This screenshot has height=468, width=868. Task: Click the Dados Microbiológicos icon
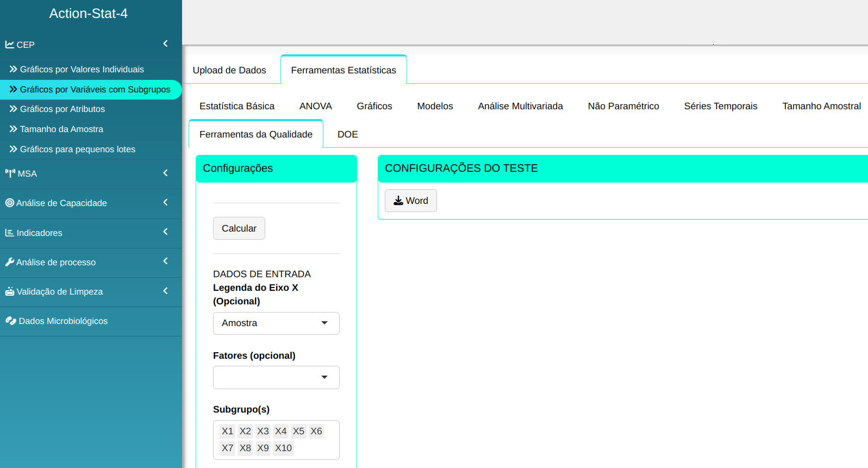point(11,321)
